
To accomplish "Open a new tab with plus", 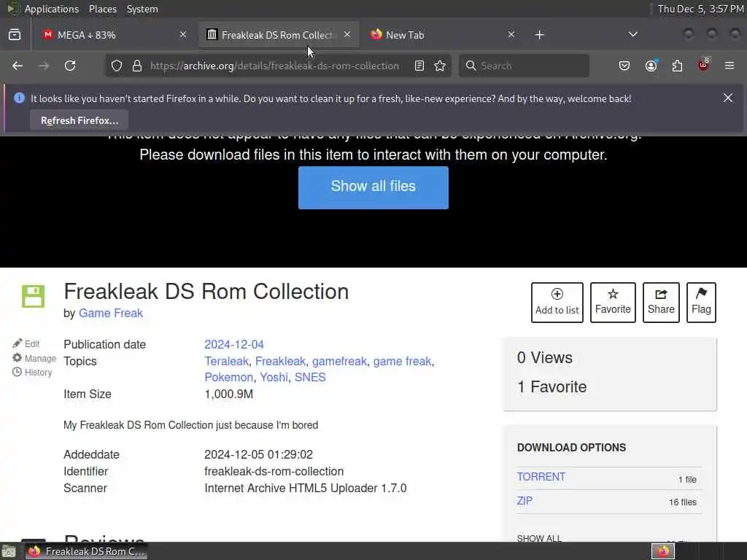I will pos(539,35).
